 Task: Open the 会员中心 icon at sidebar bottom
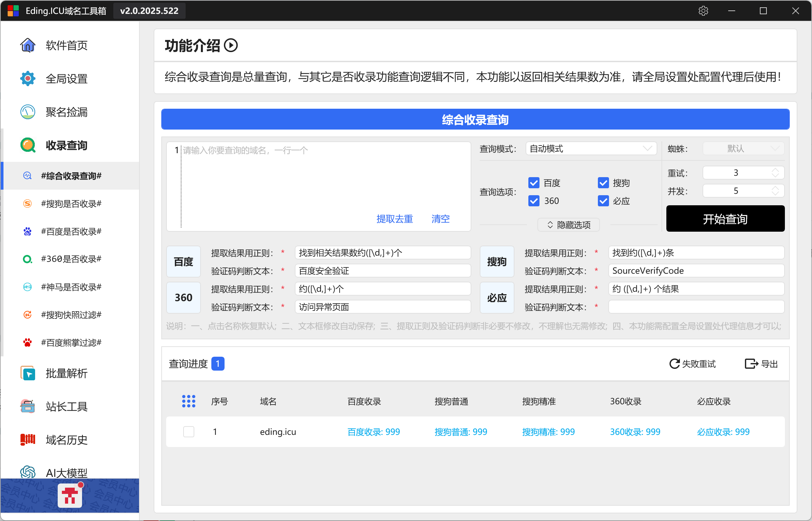(x=70, y=496)
